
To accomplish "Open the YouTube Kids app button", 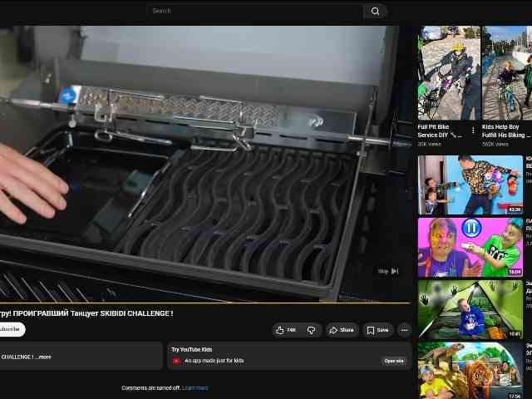I will [x=393, y=361].
